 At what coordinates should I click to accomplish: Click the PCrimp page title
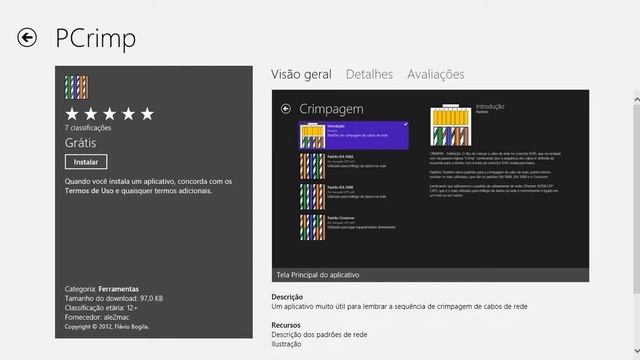[x=95, y=38]
